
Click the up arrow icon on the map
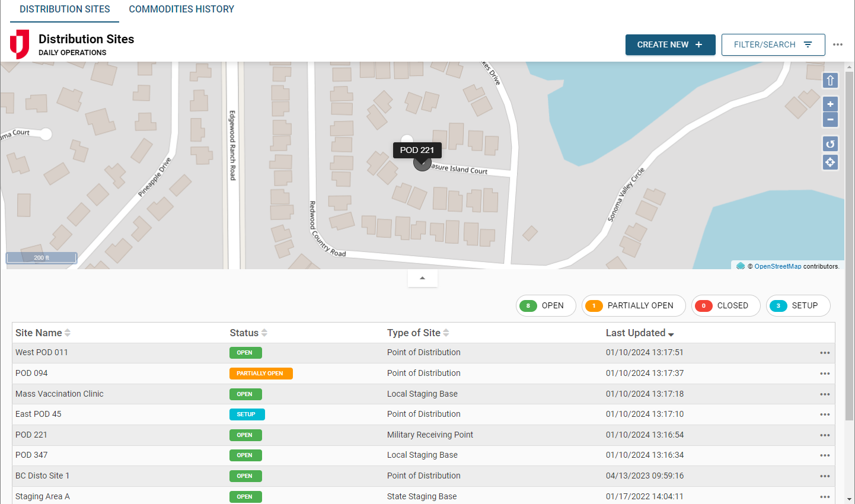tap(830, 81)
